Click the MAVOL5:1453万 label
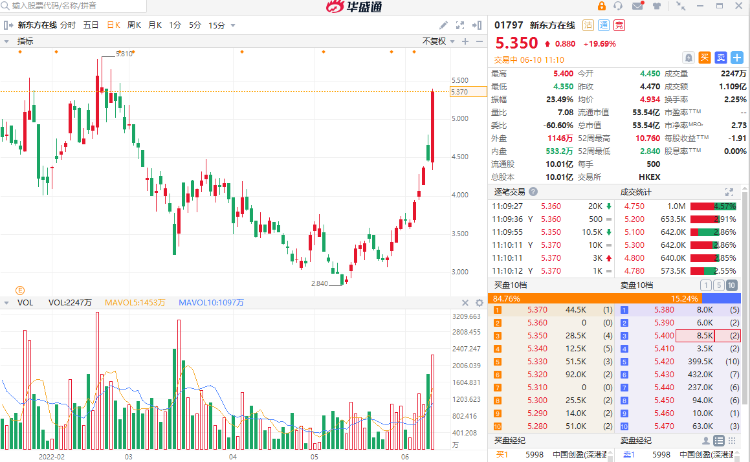The width and height of the screenshot is (750, 462). pos(135,303)
